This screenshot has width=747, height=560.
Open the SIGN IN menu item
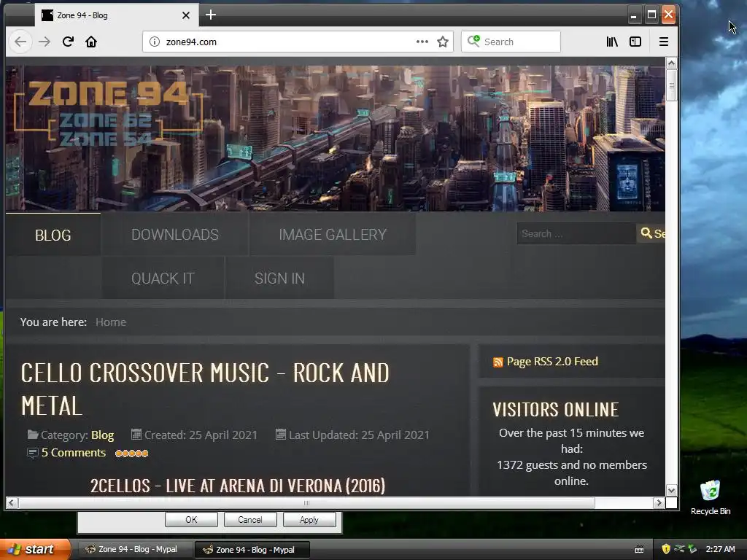pos(279,279)
